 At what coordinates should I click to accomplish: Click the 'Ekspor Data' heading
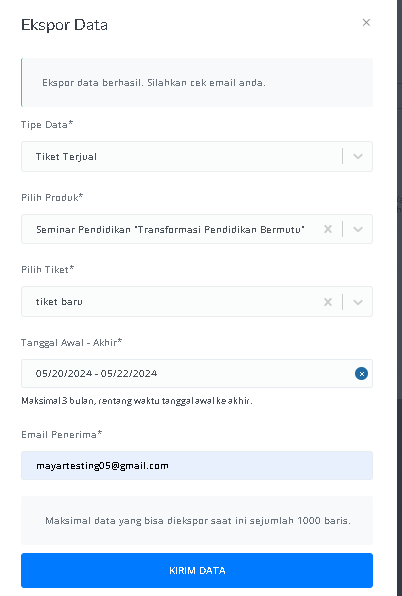(x=64, y=25)
